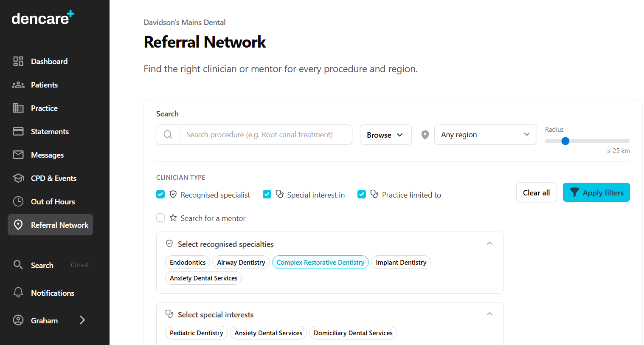Click the Statements card icon
This screenshot has height=345, width=644.
coord(18,131)
